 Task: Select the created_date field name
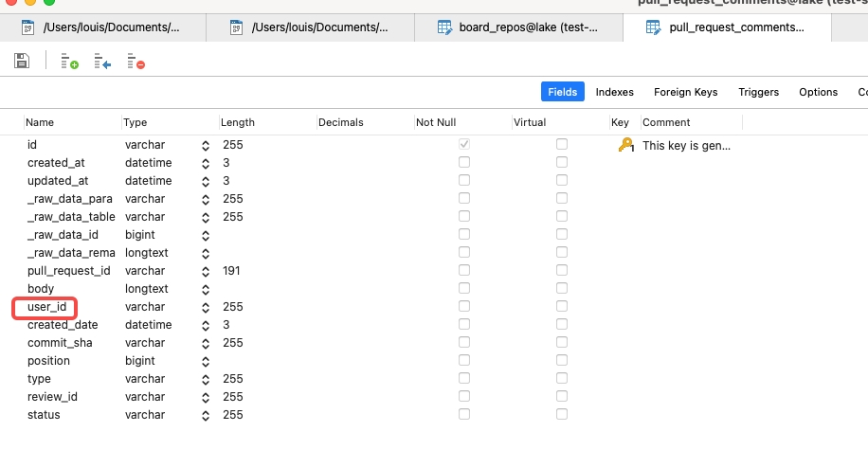point(63,325)
